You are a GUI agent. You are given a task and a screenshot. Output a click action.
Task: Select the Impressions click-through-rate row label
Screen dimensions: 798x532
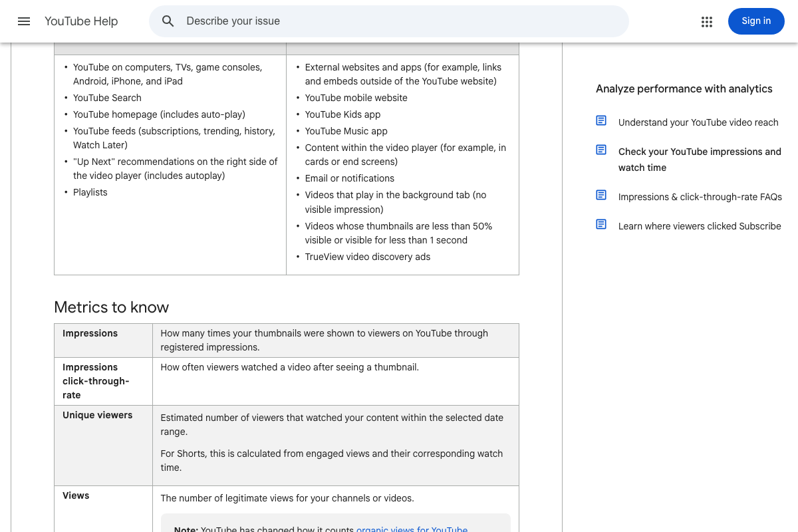(x=96, y=381)
